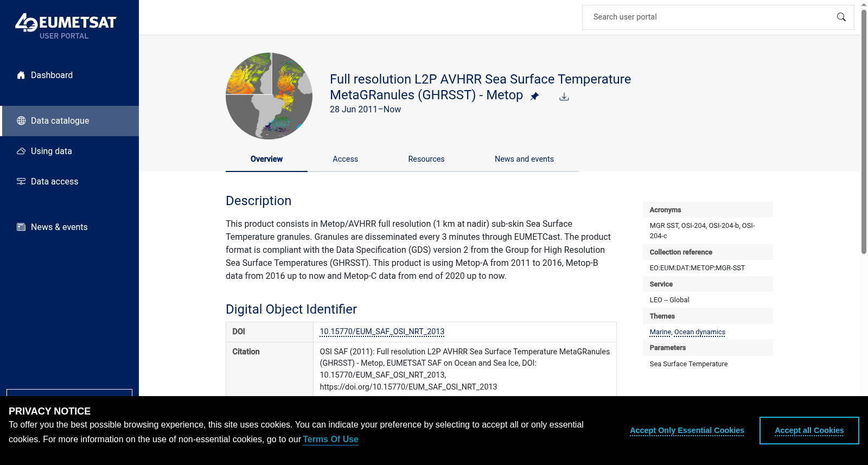Click the Service value LEO -- Global
This screenshot has width=868, height=465.
[669, 300]
